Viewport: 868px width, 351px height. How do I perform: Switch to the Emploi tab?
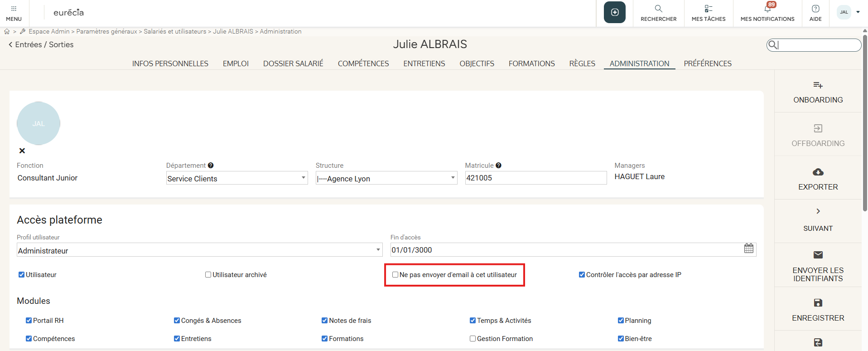pyautogui.click(x=236, y=63)
